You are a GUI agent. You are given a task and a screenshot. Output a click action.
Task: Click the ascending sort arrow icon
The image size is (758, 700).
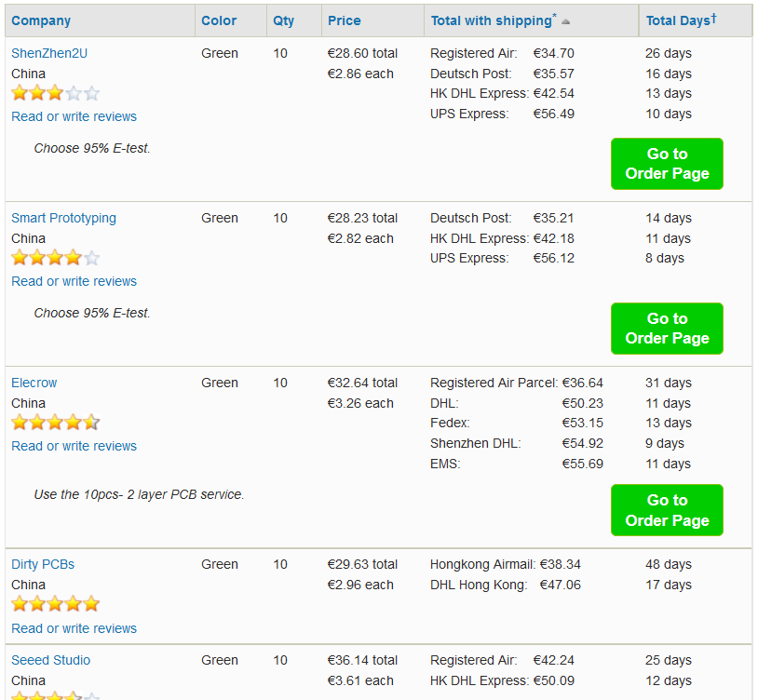[565, 21]
